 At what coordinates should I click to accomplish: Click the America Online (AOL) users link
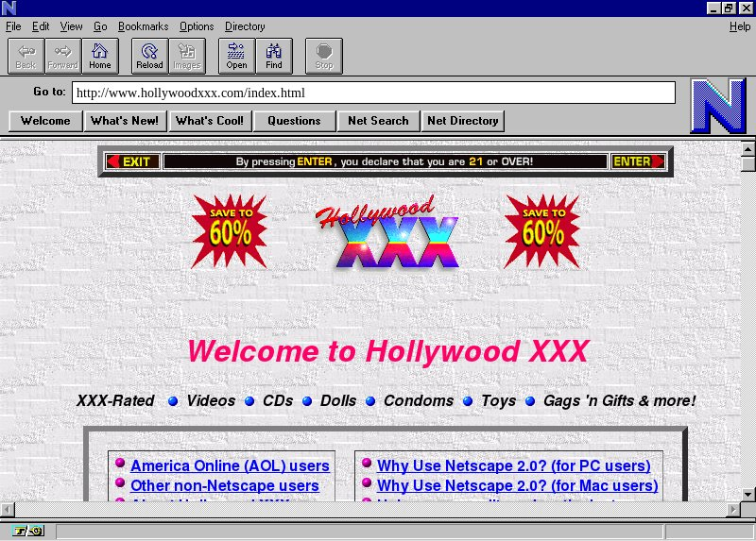click(x=230, y=465)
